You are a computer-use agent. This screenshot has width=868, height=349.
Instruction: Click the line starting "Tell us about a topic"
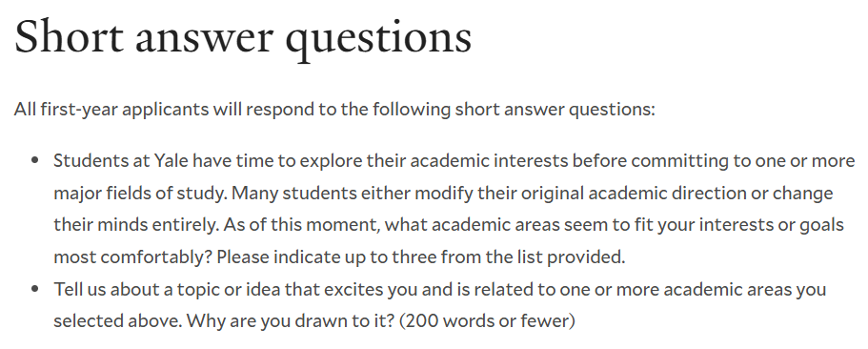coord(439,289)
